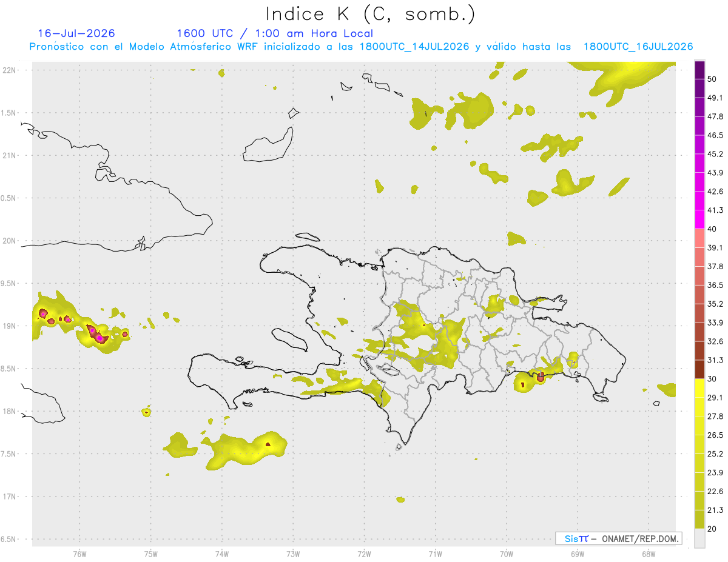728x562 pixels.
Task: Click the '71W' longitude label
Action: click(x=435, y=554)
